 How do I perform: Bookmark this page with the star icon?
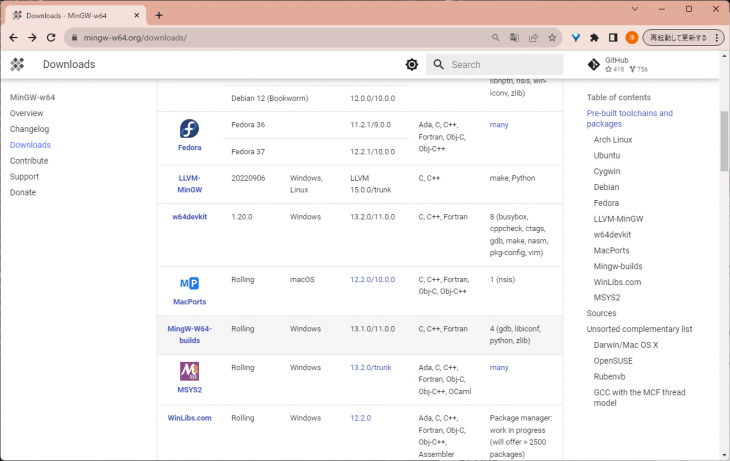552,37
